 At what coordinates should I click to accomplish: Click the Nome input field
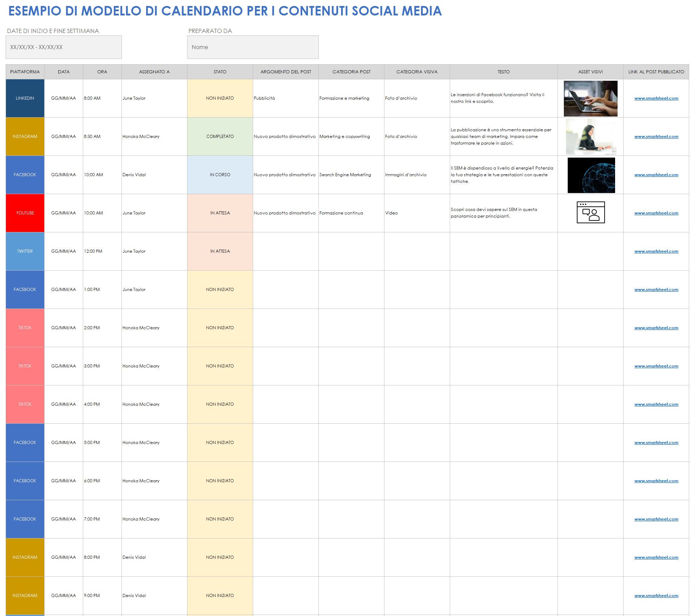pyautogui.click(x=253, y=47)
